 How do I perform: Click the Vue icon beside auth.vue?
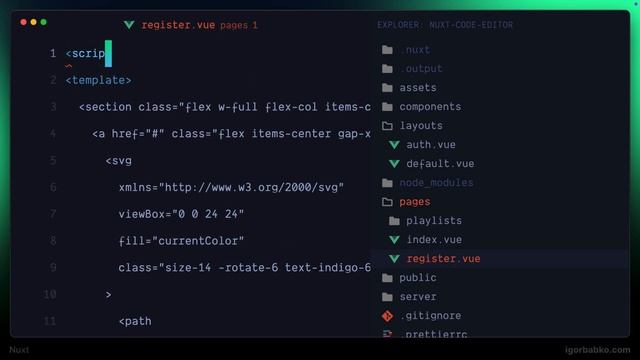(x=394, y=144)
